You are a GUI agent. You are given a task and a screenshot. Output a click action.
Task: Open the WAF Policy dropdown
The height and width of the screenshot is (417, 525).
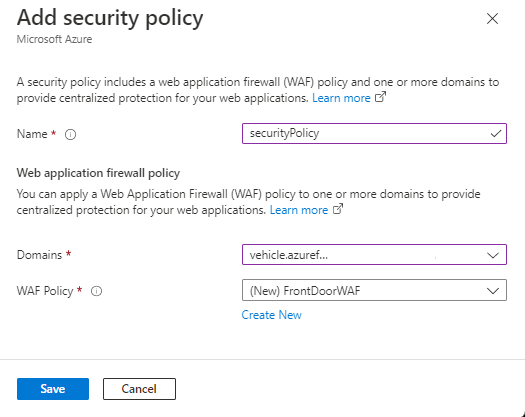(374, 290)
